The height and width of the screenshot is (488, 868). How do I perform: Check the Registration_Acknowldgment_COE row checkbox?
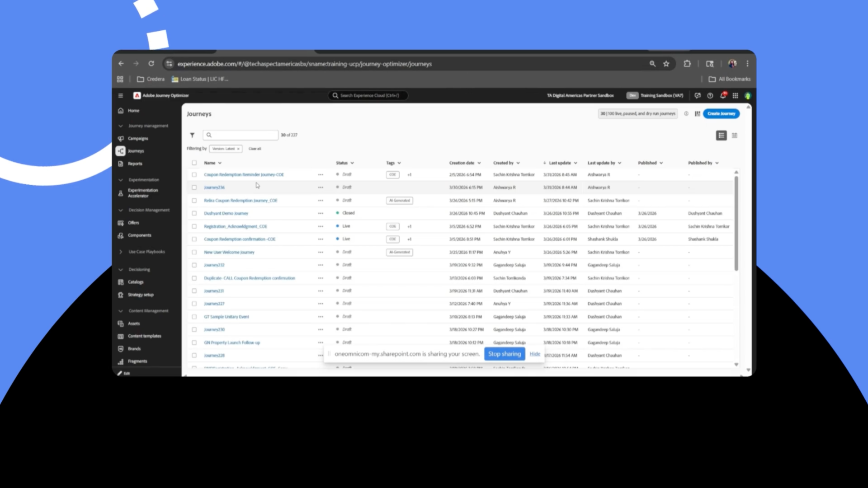coord(194,226)
